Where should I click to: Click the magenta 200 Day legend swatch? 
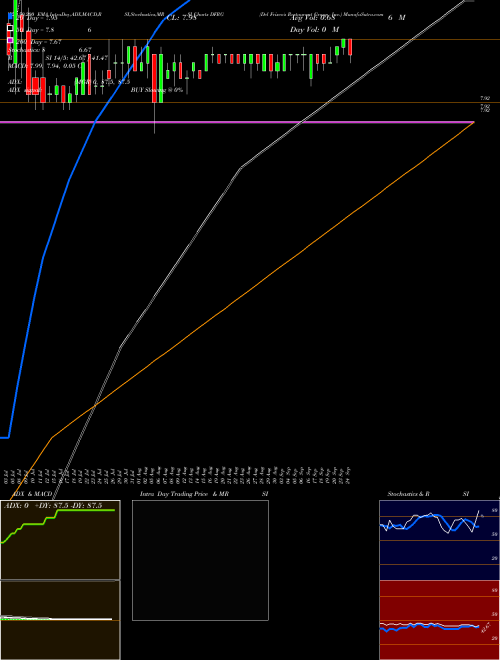pos(10,40)
